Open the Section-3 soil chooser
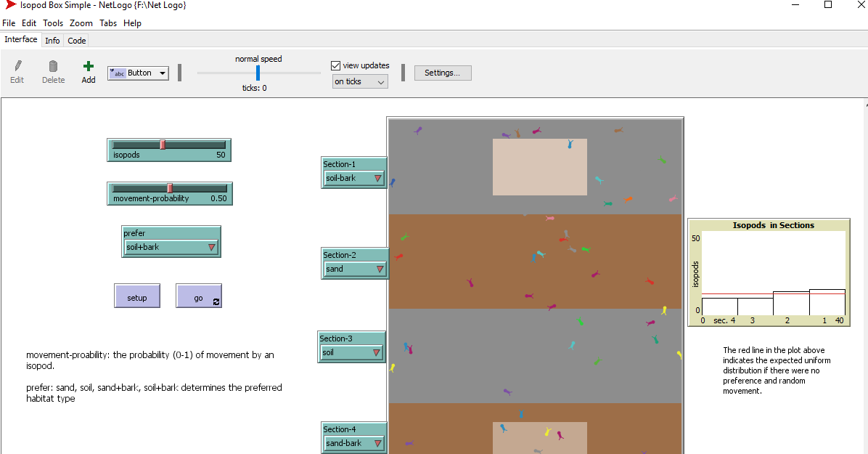The image size is (868, 454). (x=351, y=352)
